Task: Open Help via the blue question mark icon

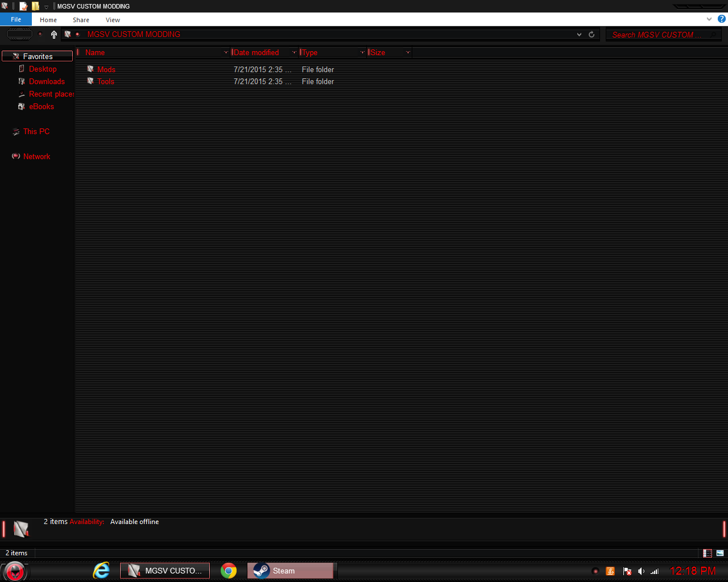Action: click(722, 19)
